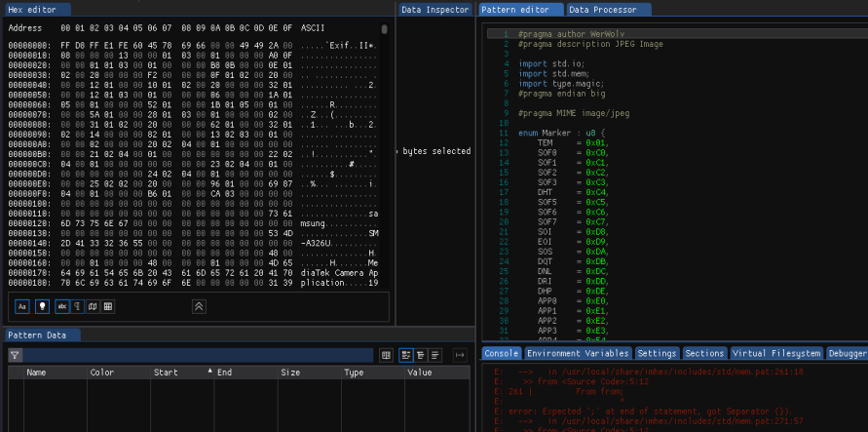Select the Pattern editor tab

pyautogui.click(x=521, y=10)
